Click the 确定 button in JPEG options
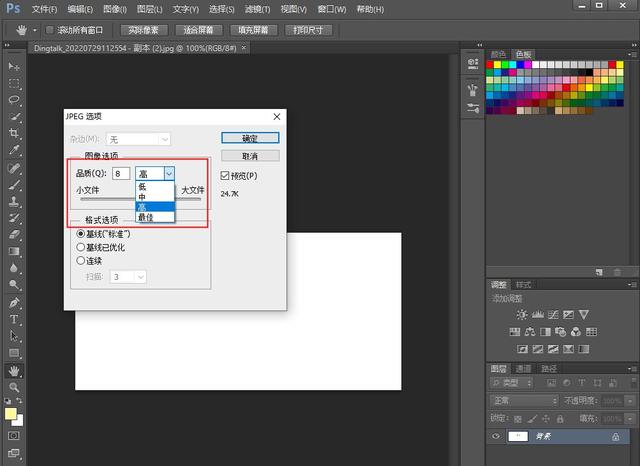Viewport: 640px width, 466px height. [x=249, y=138]
